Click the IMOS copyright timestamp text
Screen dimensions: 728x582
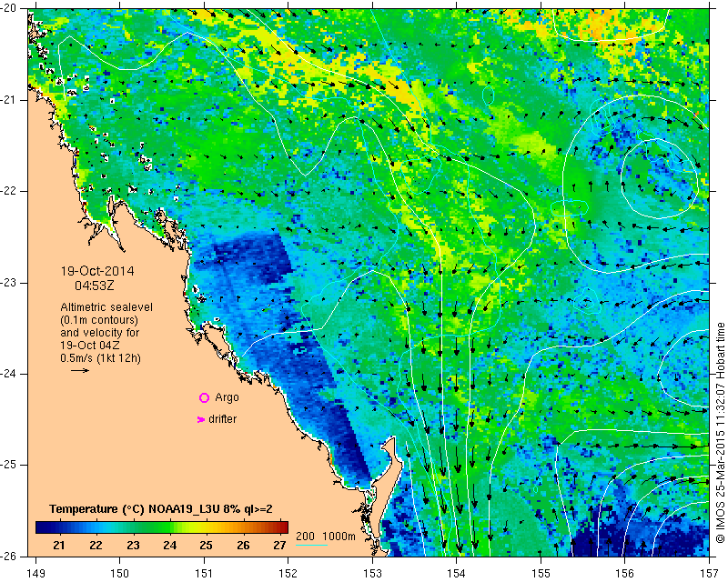point(720,433)
